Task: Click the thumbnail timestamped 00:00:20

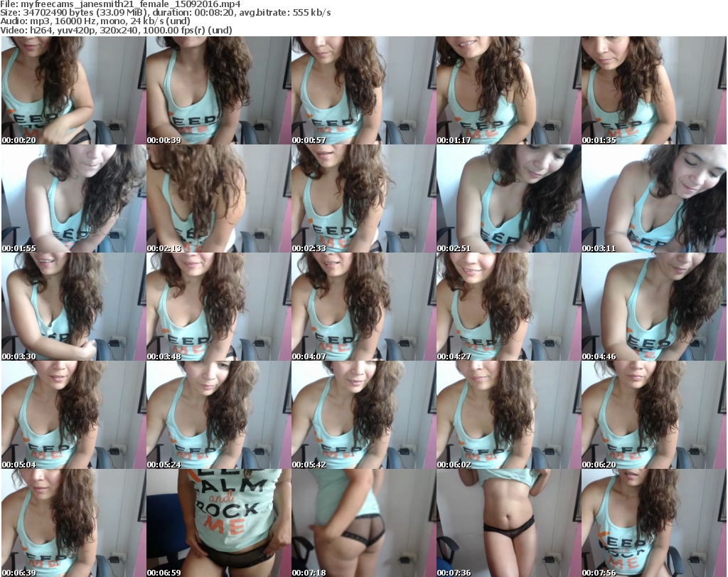Action: point(73,90)
